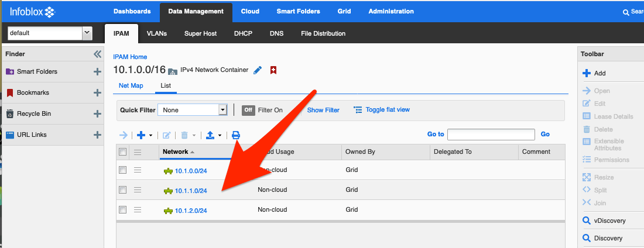Click the blue plus add icon above table

(x=141, y=135)
